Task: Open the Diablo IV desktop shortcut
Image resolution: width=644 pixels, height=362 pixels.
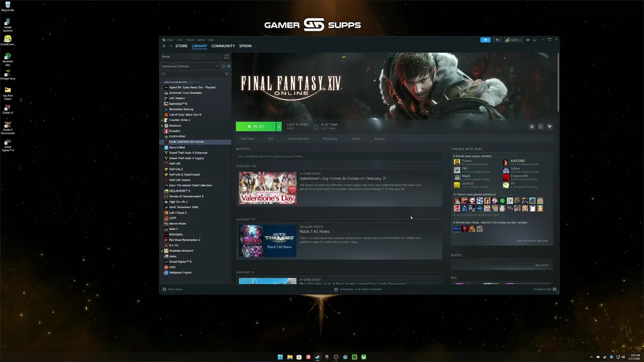Action: point(8,110)
